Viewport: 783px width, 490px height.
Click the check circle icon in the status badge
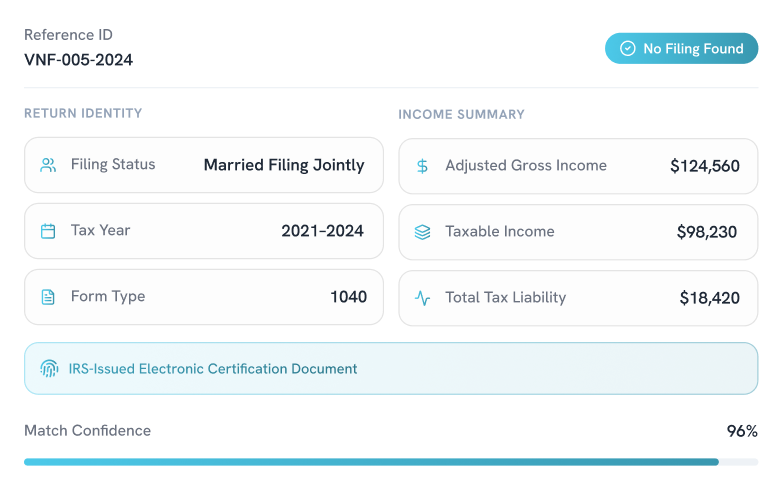coord(628,48)
